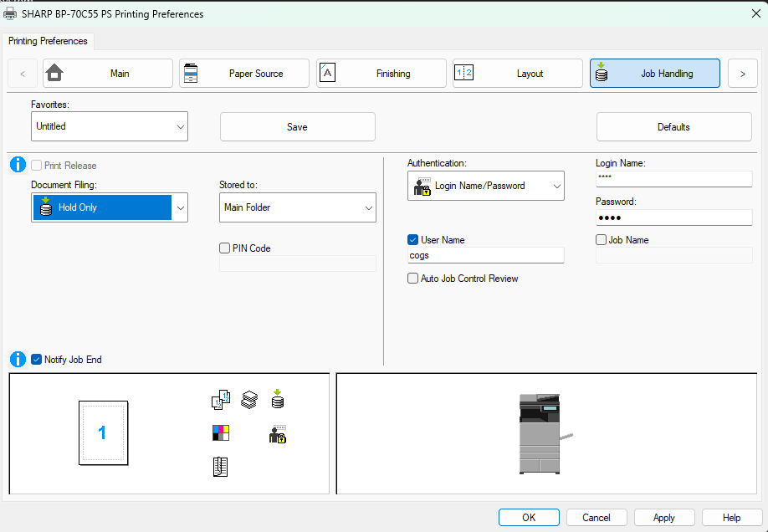Apply the current print settings

click(663, 517)
